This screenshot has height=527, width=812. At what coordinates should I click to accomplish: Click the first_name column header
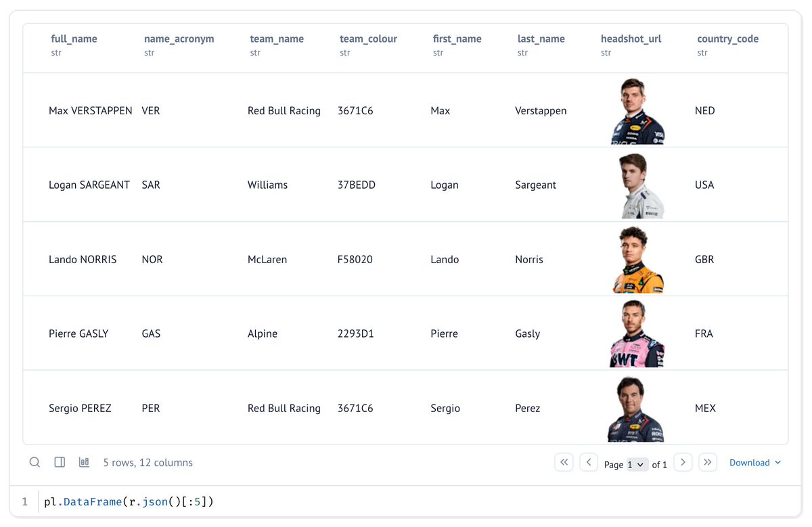point(457,39)
